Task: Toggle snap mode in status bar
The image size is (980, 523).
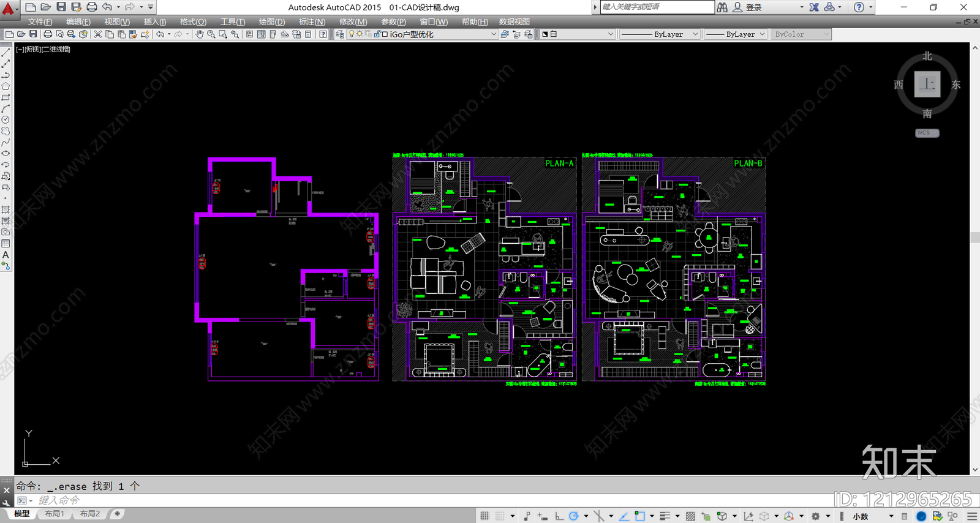Action: 500,516
